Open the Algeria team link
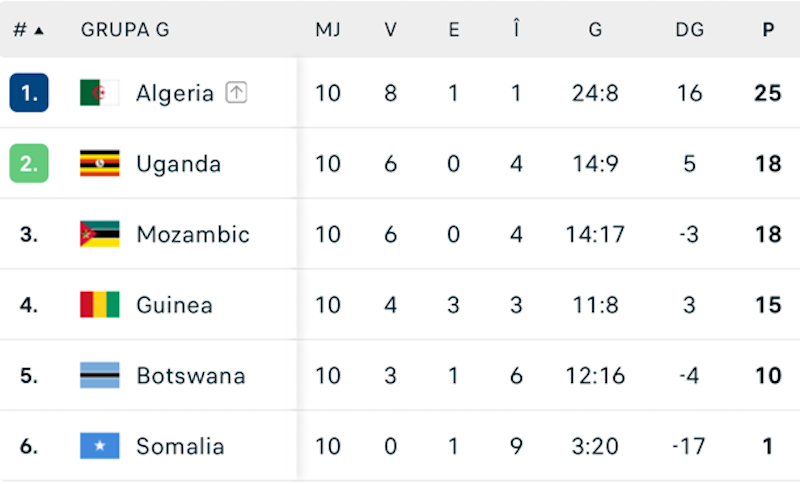Image resolution: width=800 pixels, height=484 pixels. tap(175, 93)
